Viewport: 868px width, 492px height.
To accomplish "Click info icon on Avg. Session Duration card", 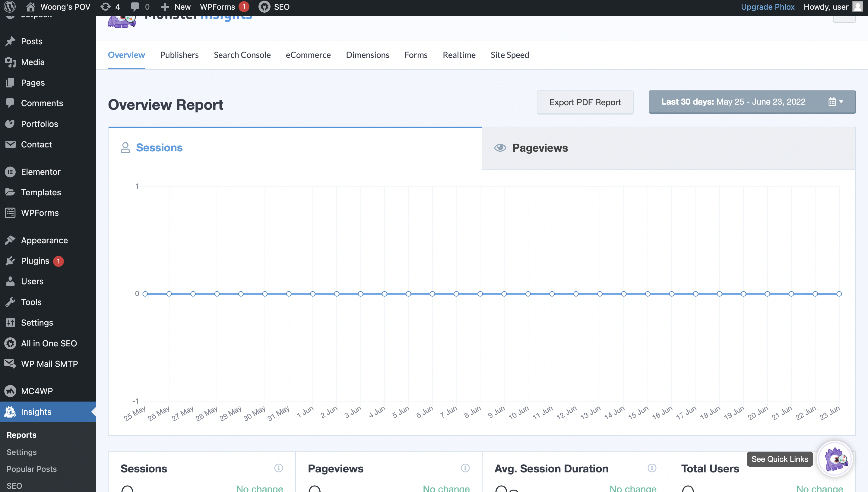I will pos(652,468).
